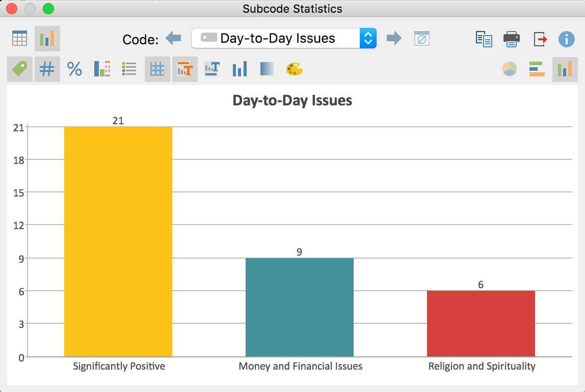The height and width of the screenshot is (392, 585).
Task: Close the Subcode Statistics window
Action: (12, 8)
